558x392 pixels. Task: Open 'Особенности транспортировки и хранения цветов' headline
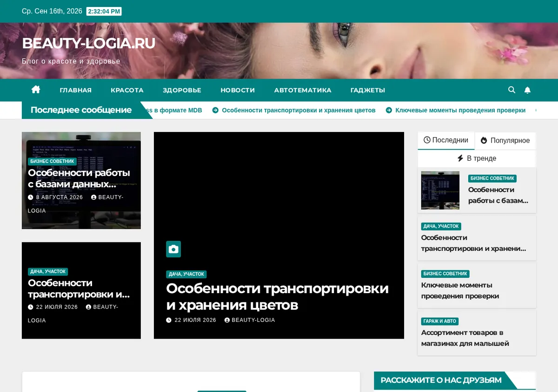(277, 296)
